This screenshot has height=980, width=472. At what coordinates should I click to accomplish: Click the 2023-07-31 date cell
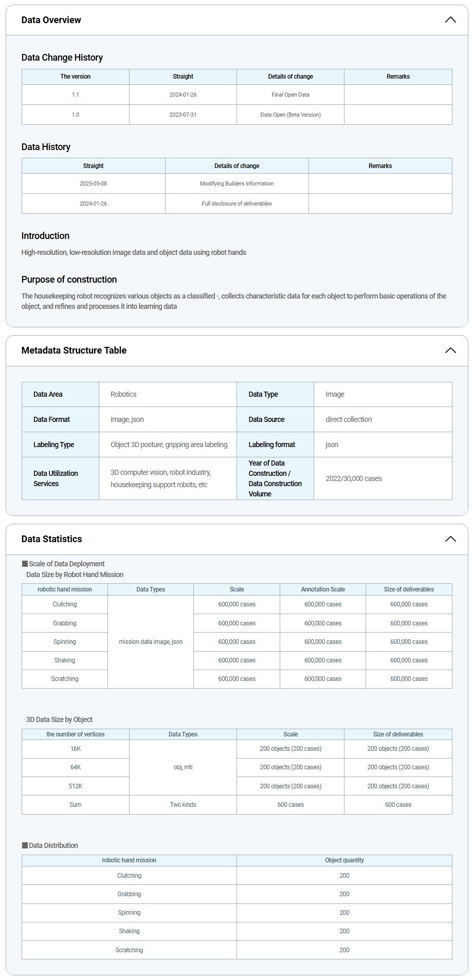pos(183,115)
